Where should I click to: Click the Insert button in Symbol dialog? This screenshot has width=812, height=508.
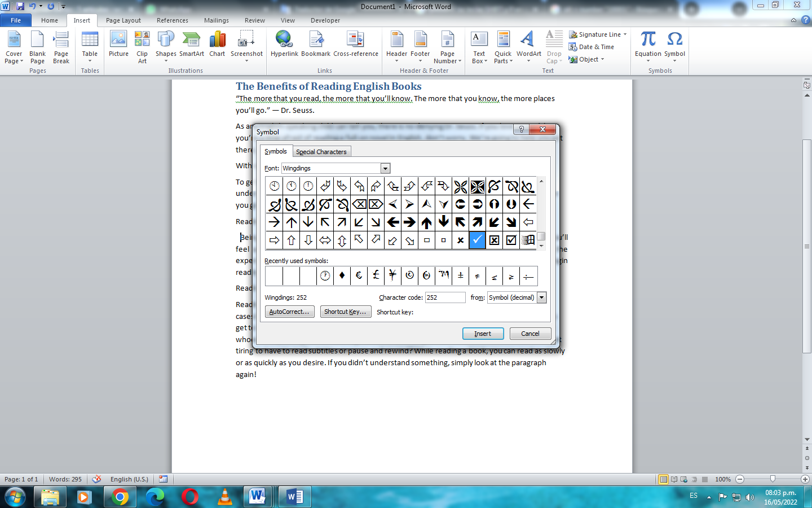tap(483, 334)
